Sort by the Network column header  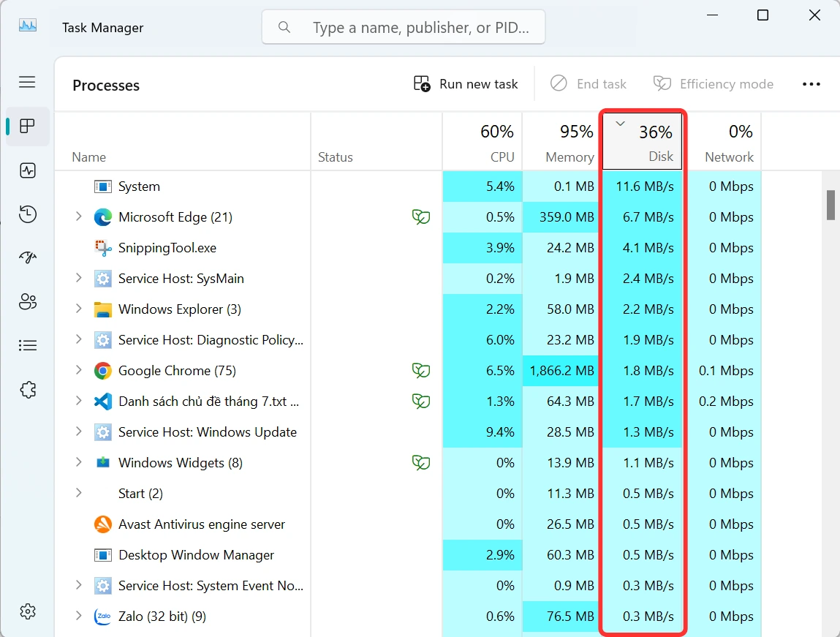coord(724,141)
